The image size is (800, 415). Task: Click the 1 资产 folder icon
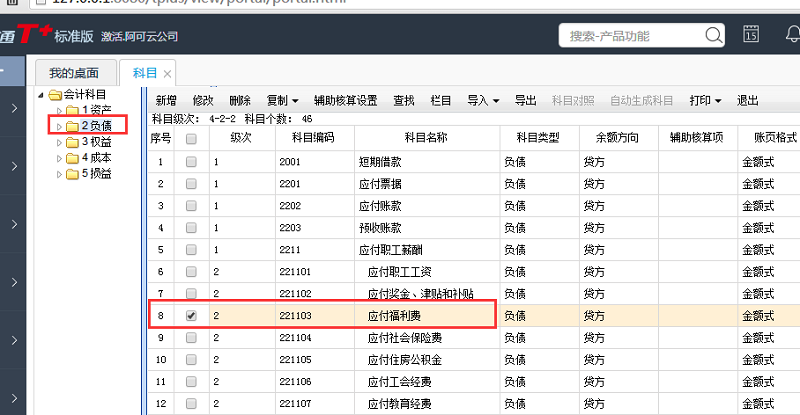73,110
